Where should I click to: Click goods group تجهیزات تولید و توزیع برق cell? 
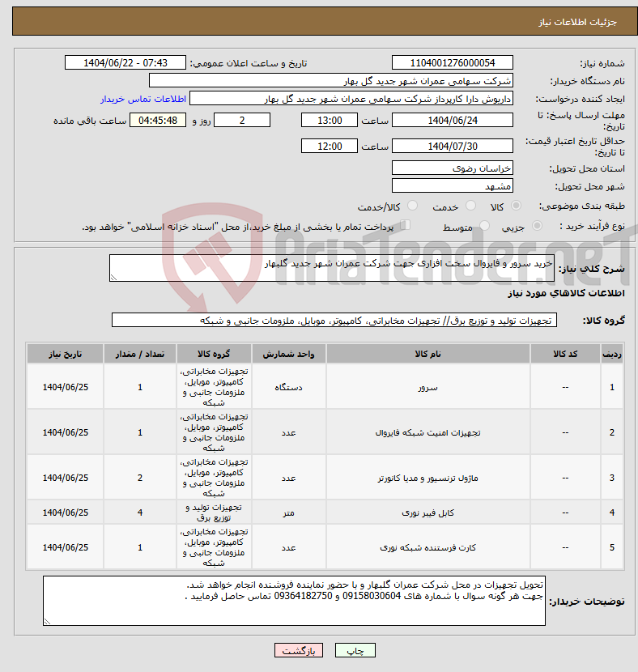(214, 513)
